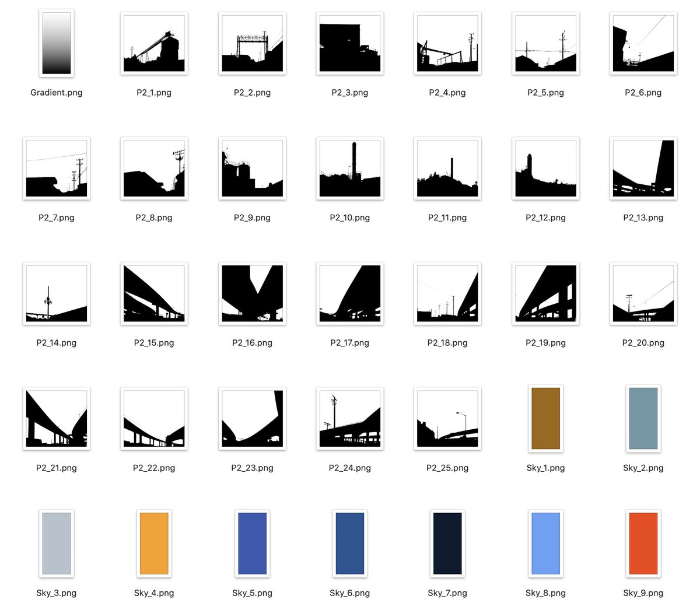Click the 'Sky_2.png' file name label
Screen dimensions: 700x610
643,468
